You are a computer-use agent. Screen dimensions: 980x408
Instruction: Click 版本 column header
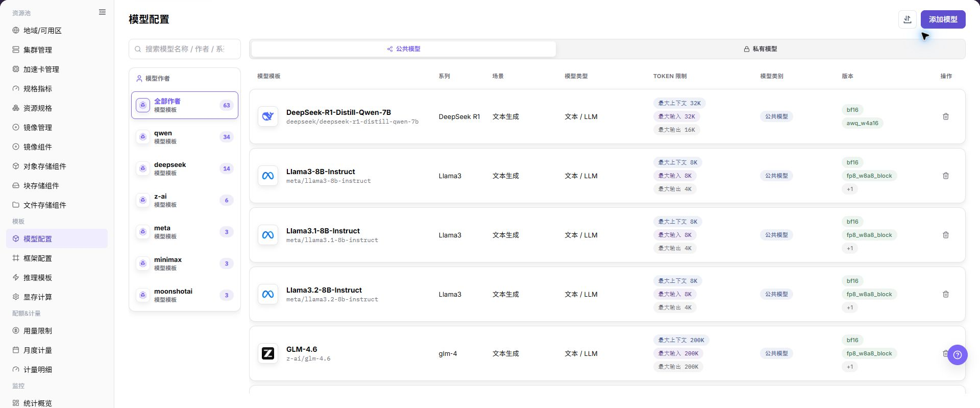(847, 76)
